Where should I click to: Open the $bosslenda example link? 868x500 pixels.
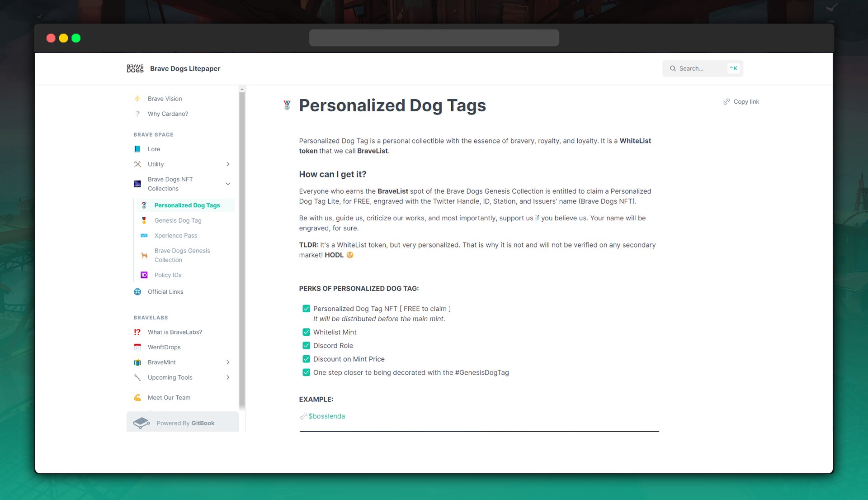(326, 416)
